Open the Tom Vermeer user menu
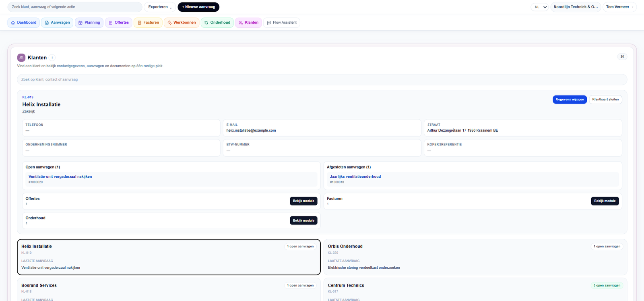Viewport: 644px width, 301px height. pyautogui.click(x=619, y=7)
